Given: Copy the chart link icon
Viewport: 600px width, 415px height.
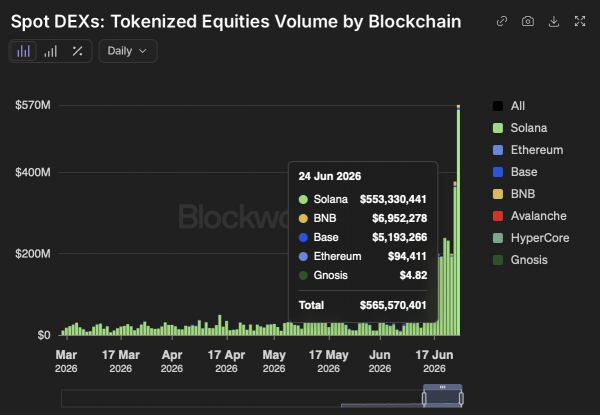Looking at the screenshot, I should coord(502,21).
